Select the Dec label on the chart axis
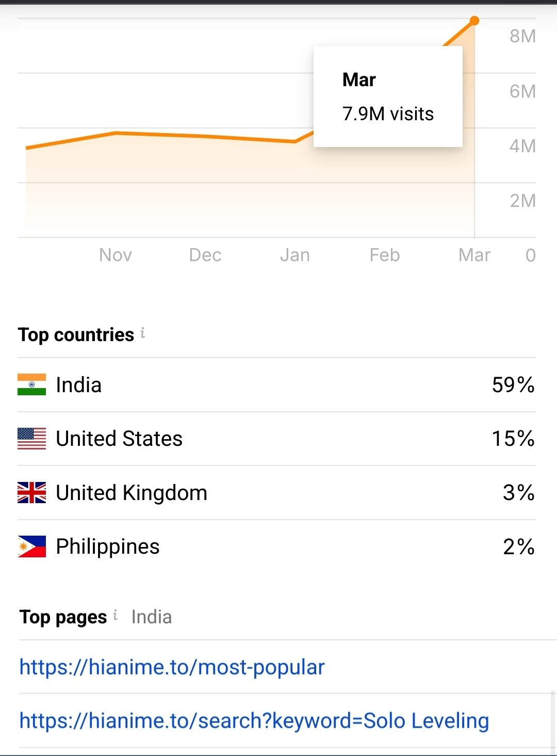 (x=205, y=255)
